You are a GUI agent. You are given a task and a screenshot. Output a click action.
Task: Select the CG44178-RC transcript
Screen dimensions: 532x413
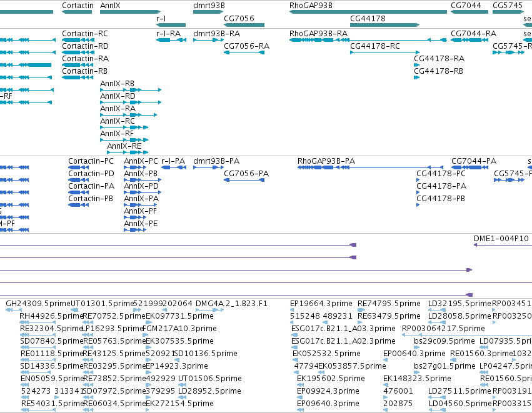click(384, 52)
